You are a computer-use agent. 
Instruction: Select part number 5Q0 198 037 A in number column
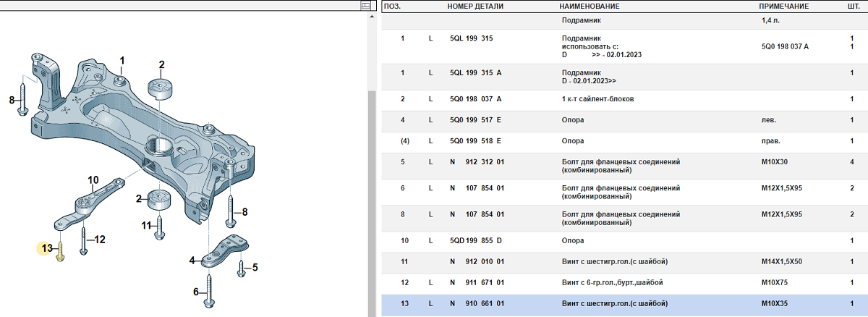click(475, 99)
